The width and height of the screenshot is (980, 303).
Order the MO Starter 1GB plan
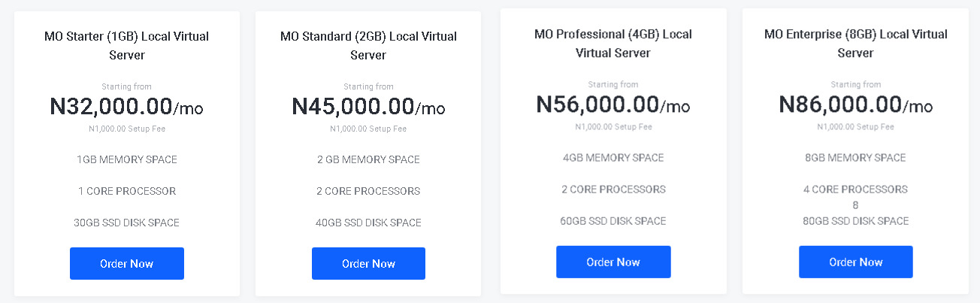point(126,263)
